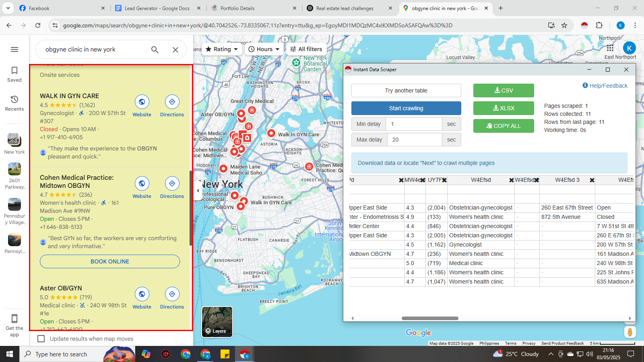Download data as XLSX
The image size is (644, 362).
point(504,108)
